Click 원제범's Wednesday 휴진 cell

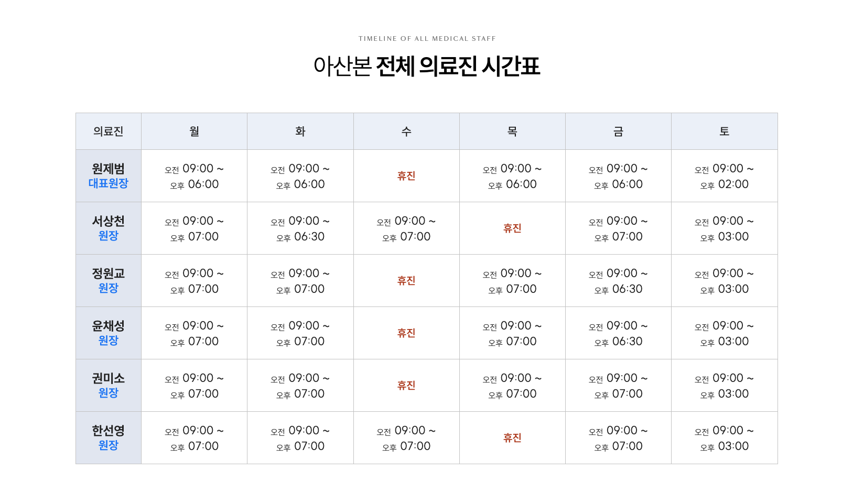(x=406, y=176)
